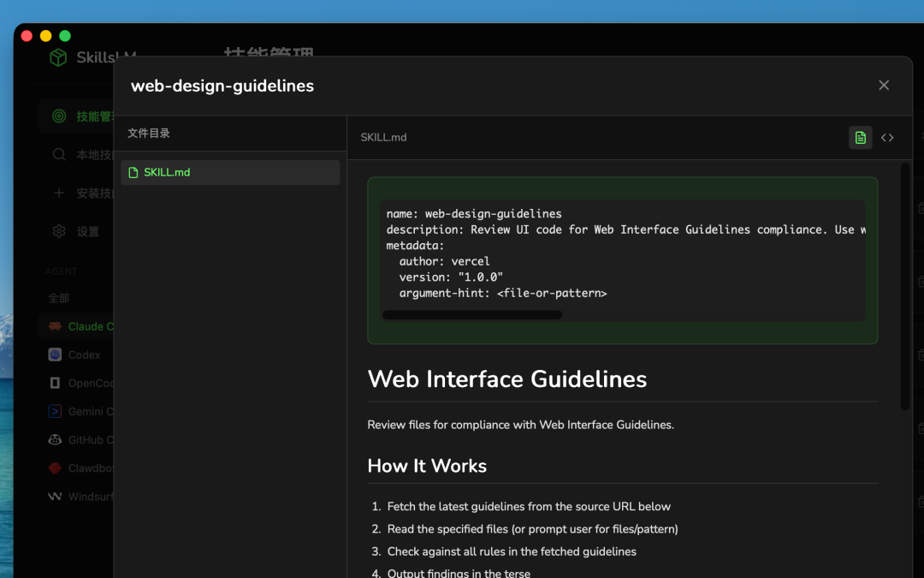Open the skill management target icon
924x578 pixels.
point(59,116)
